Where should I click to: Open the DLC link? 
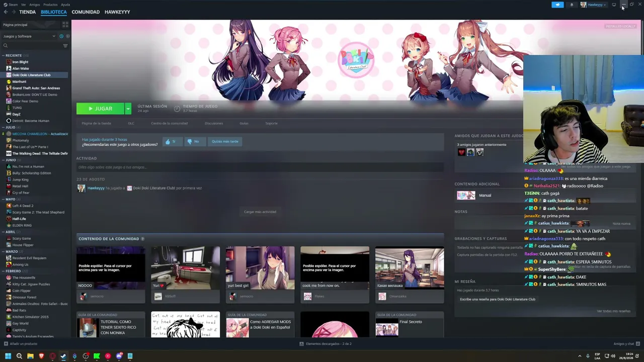131,123
